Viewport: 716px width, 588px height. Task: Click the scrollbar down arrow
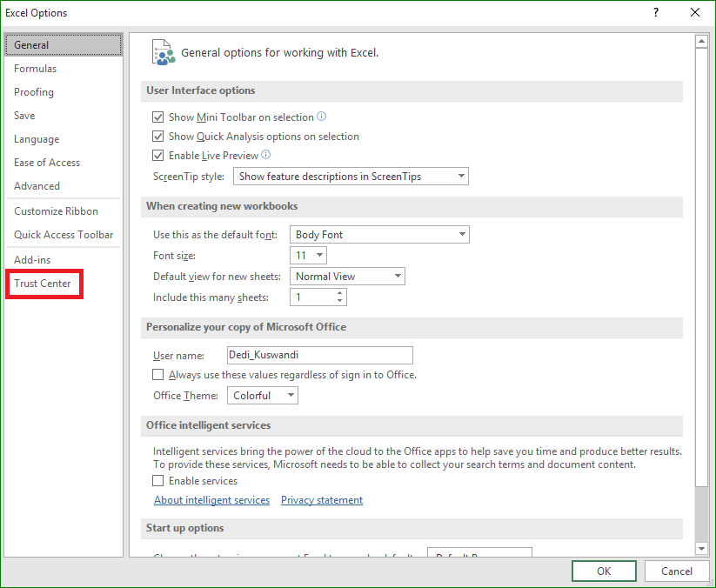tap(701, 548)
